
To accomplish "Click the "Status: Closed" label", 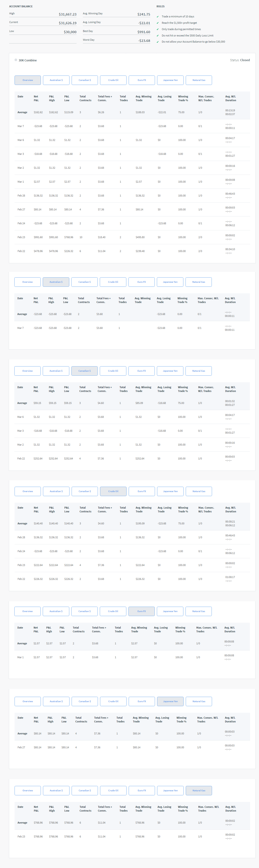I will pos(240,60).
